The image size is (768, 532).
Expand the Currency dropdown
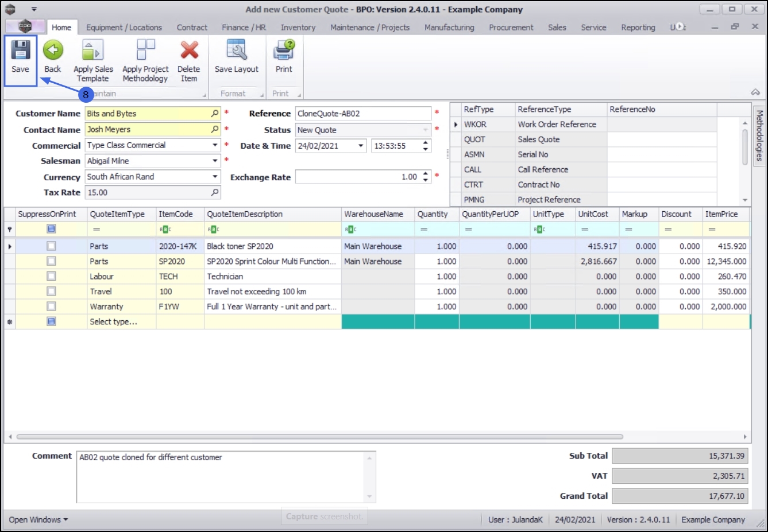click(215, 177)
